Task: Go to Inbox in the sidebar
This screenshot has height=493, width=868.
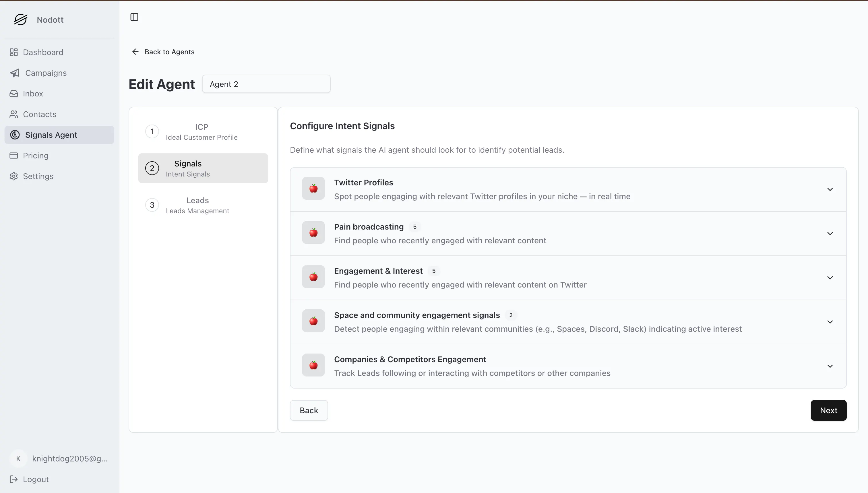Action: (59, 94)
